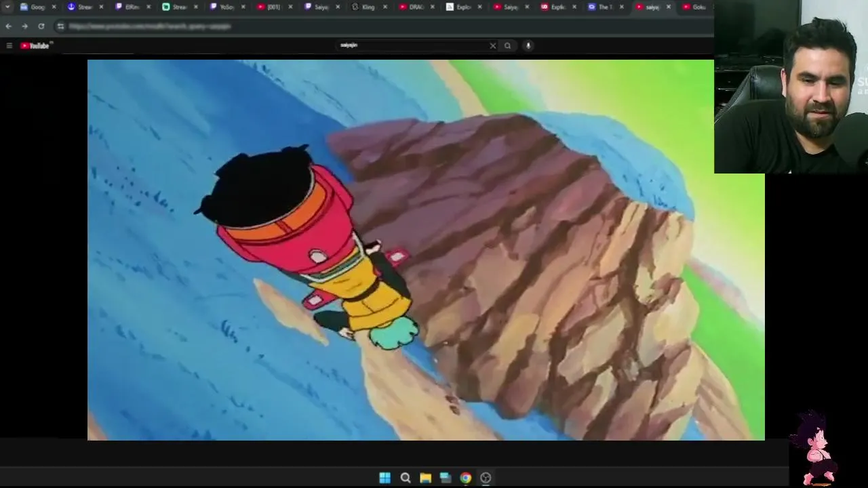Click the YouTube search magnifier button
This screenshot has height=488, width=868.
(507, 45)
